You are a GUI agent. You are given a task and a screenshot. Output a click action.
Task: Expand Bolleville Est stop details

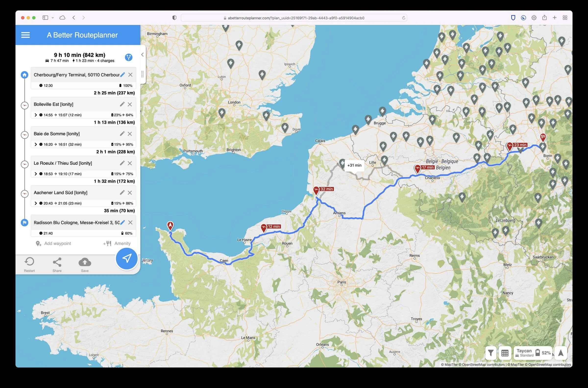click(36, 115)
